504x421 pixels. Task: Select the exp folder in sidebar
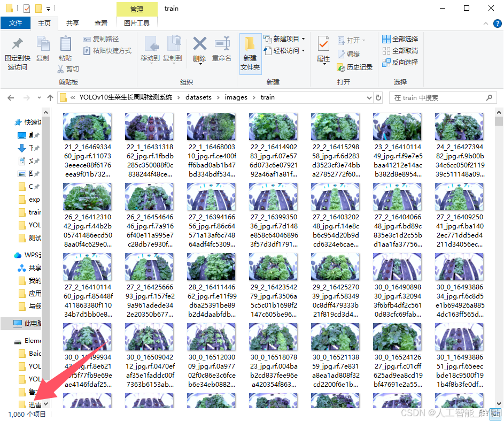pyautogui.click(x=29, y=200)
